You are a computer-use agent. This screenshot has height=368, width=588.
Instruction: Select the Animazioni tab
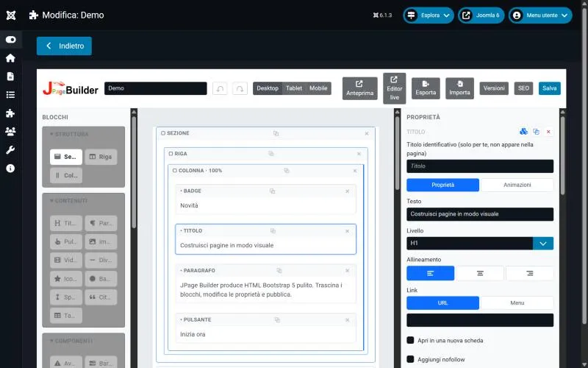[x=517, y=185]
